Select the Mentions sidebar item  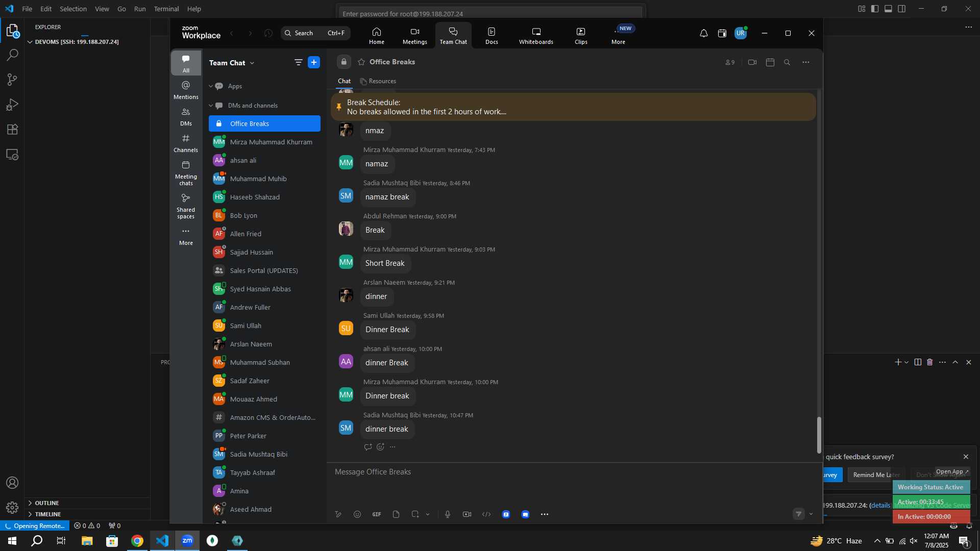(x=186, y=90)
